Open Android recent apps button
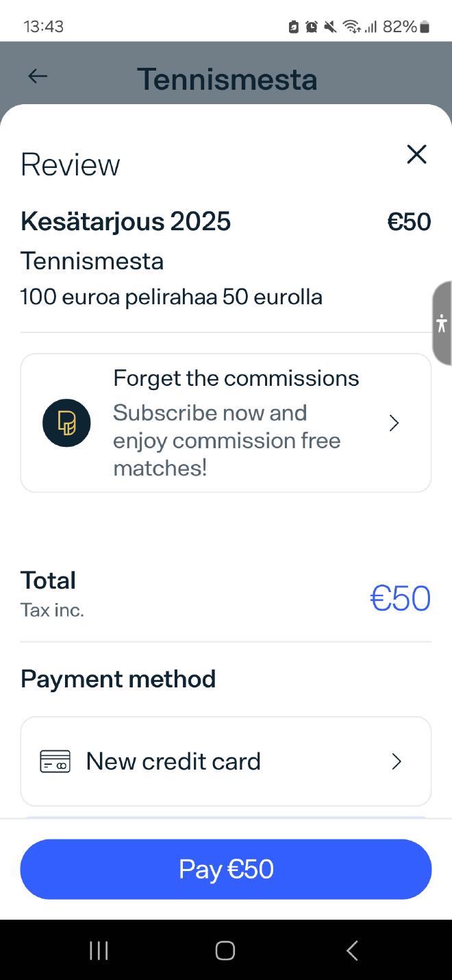The image size is (452, 980). pos(99,951)
